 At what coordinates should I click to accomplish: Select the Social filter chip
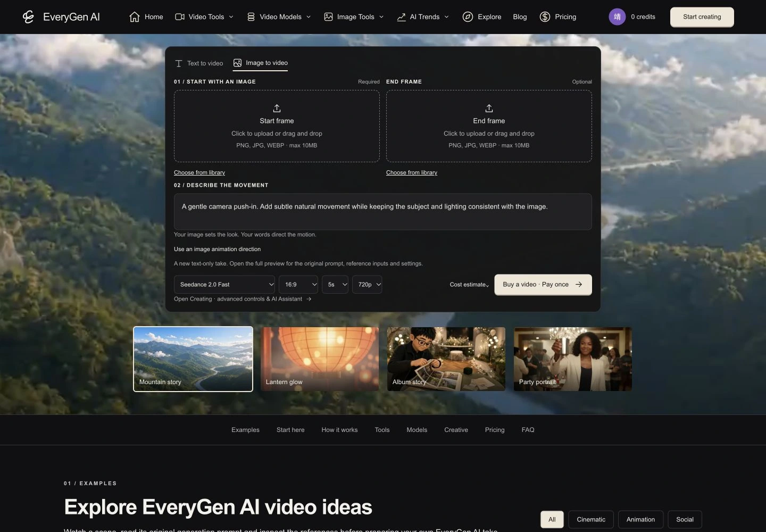click(x=685, y=520)
